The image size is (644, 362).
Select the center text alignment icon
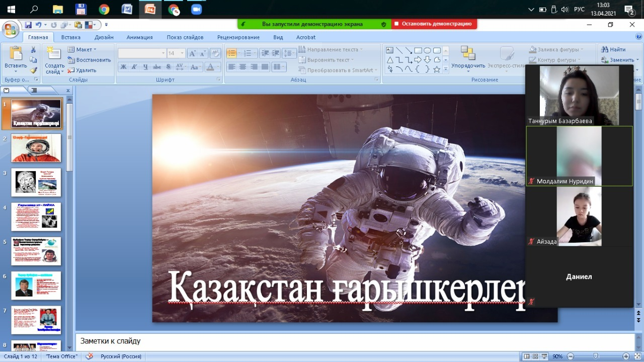244,66
